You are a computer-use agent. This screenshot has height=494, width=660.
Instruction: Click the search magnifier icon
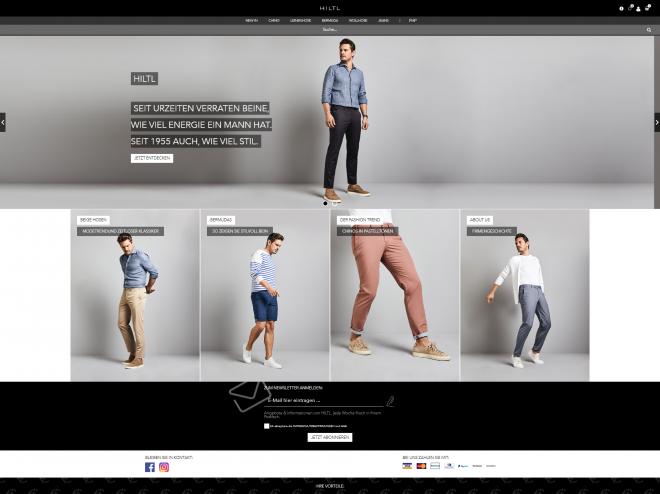point(649,30)
